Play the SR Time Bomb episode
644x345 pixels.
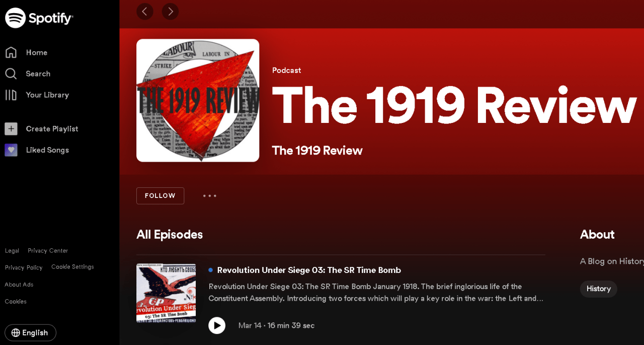pyautogui.click(x=217, y=325)
